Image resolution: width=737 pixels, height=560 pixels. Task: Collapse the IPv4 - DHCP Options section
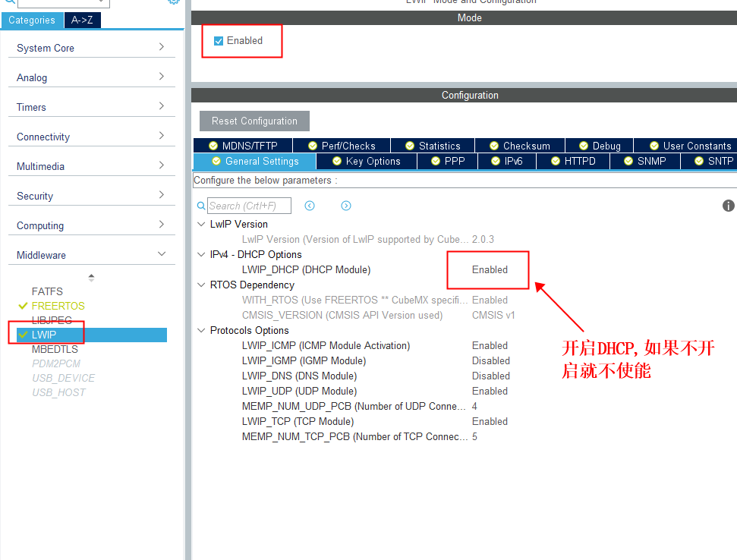(200, 254)
